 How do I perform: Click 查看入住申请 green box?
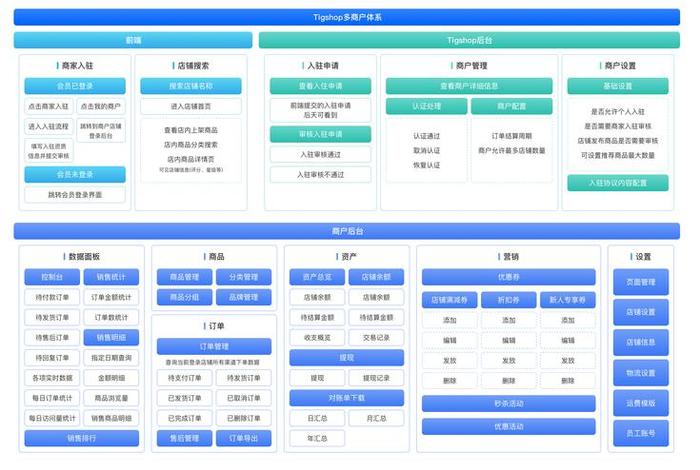[x=321, y=86]
